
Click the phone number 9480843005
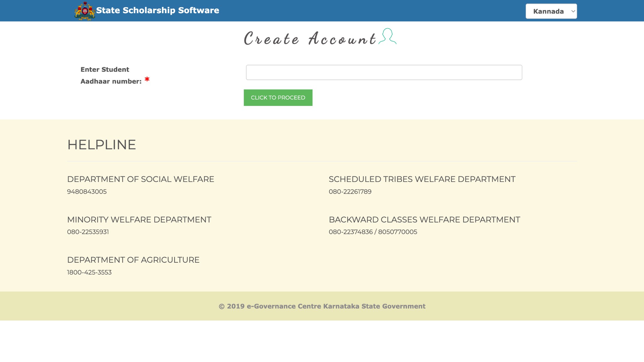[87, 192]
